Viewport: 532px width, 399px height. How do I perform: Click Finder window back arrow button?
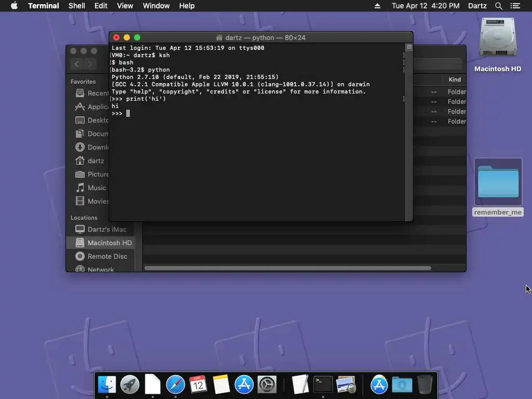(77, 64)
